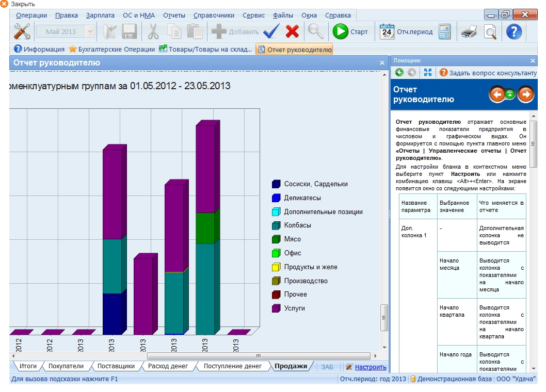Open the calculator icon in toolbar

pyautogui.click(x=445, y=32)
